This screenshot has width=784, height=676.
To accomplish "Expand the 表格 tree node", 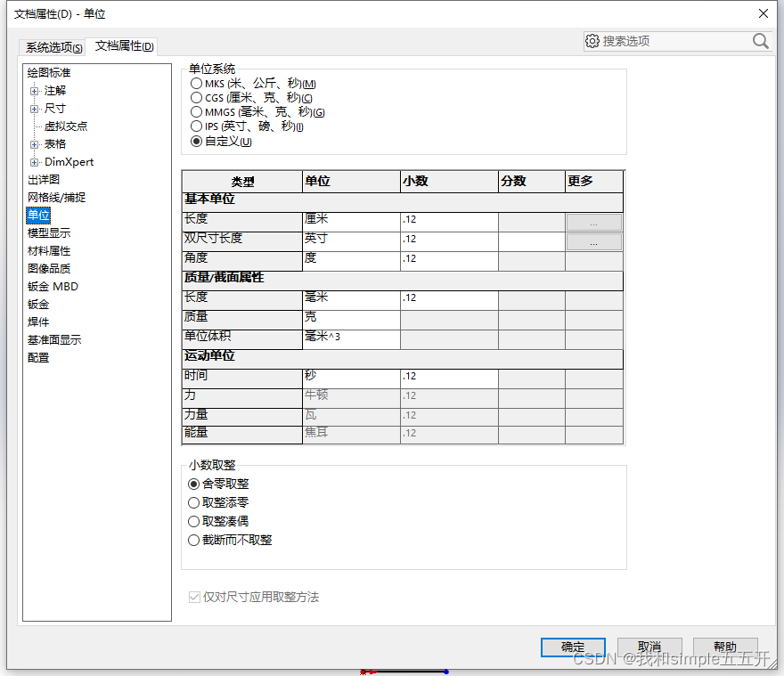I will tap(34, 144).
